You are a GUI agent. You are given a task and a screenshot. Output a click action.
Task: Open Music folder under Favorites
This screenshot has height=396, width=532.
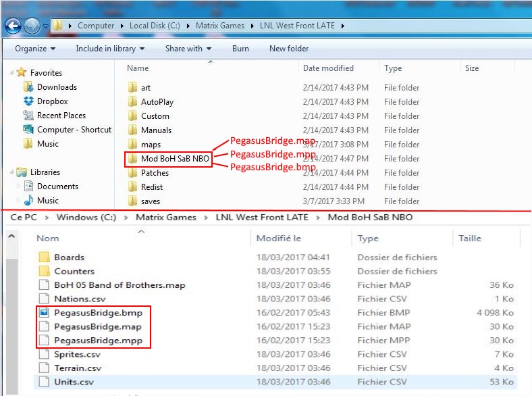48,144
